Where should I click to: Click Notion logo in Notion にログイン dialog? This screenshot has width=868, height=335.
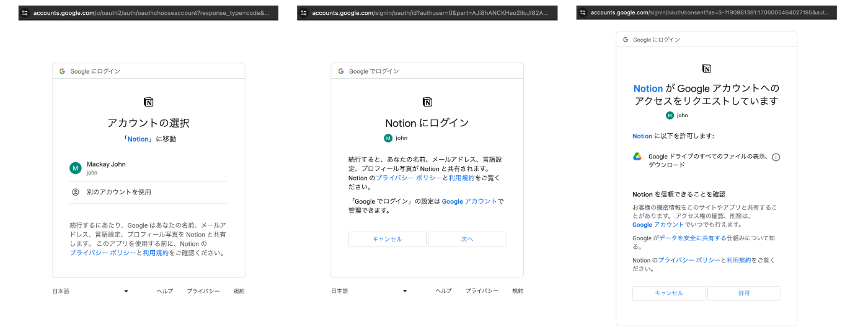(x=427, y=102)
